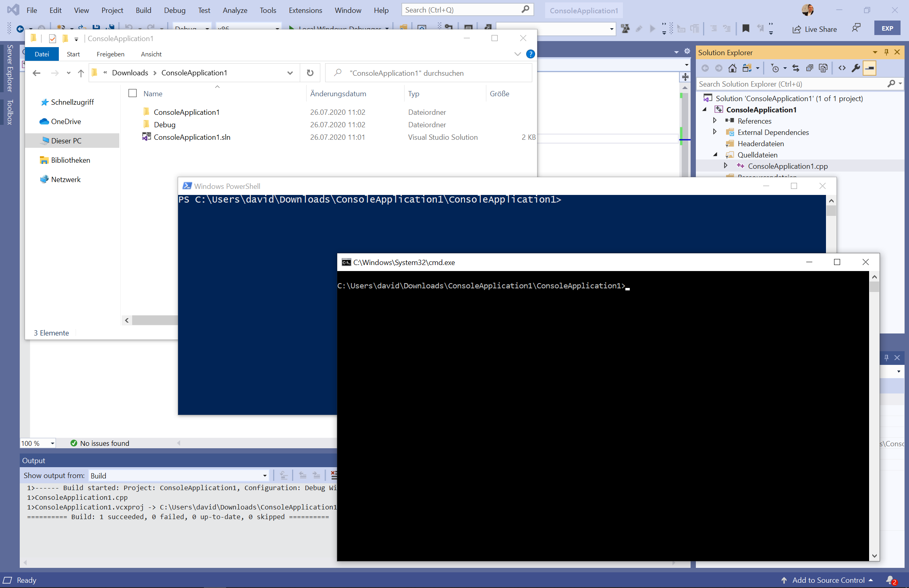Screen dimensions: 909x588
Task: Click the File Explorer horizontal scrollbar thumb
Action: 155,320
